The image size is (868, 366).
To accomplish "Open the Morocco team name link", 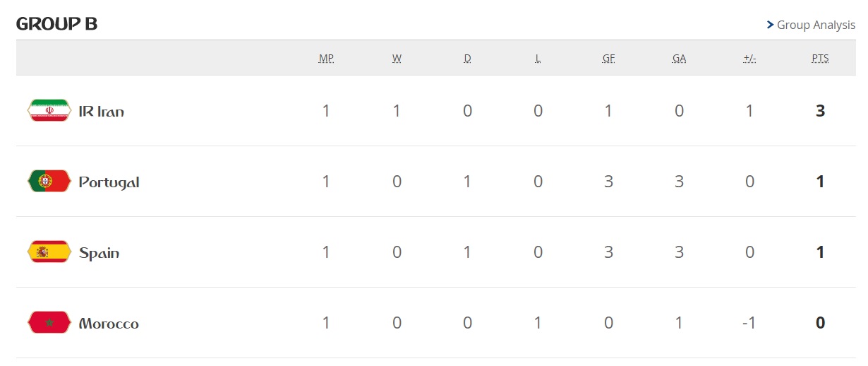I will 109,324.
